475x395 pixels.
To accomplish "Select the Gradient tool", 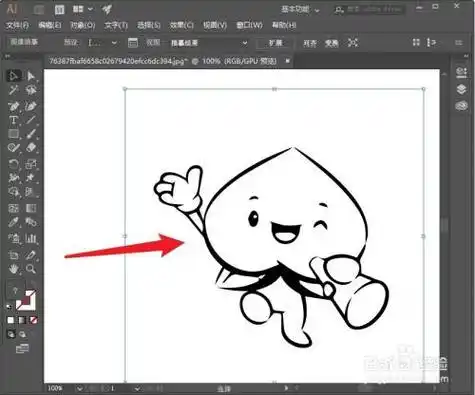I will click(31, 208).
